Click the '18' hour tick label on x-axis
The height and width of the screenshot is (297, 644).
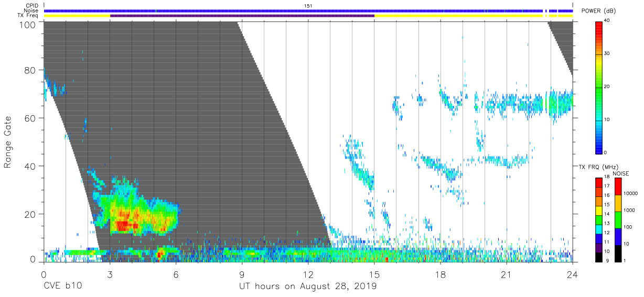[441, 273]
